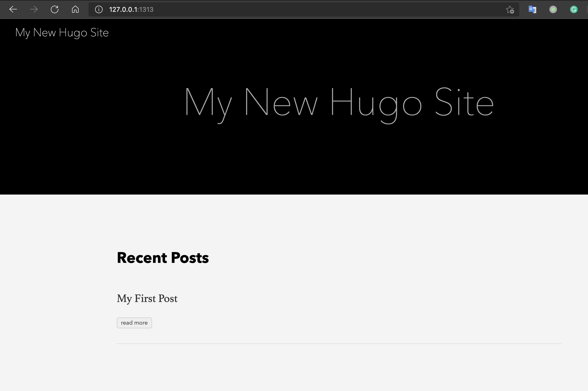Viewport: 588px width, 391px height.
Task: Bookmark this page with the star
Action: coord(510,9)
